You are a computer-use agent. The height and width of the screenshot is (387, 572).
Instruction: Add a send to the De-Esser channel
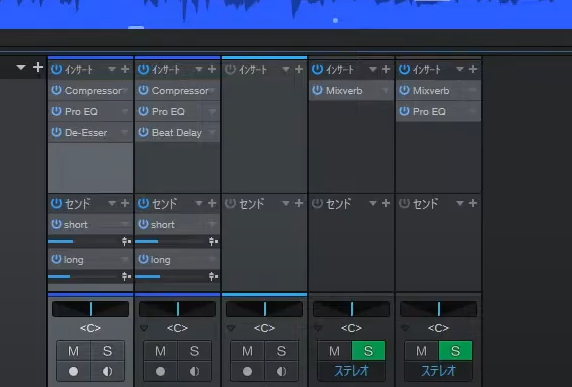pos(125,203)
